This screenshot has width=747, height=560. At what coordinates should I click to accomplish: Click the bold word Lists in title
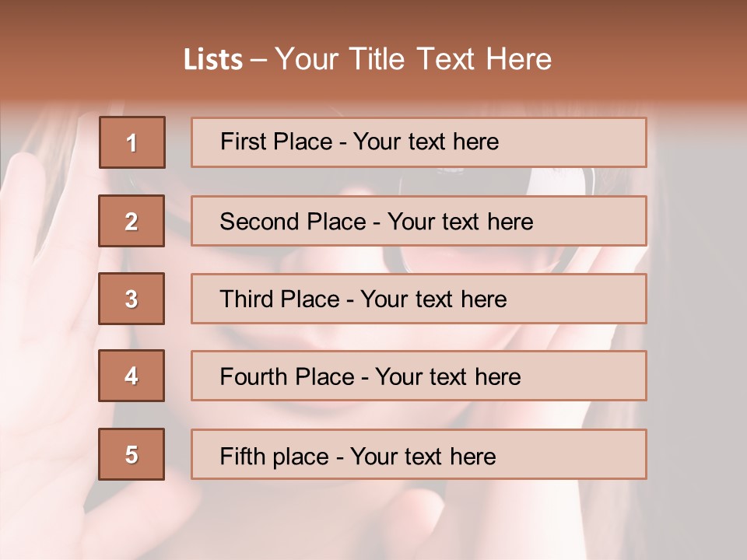(213, 60)
